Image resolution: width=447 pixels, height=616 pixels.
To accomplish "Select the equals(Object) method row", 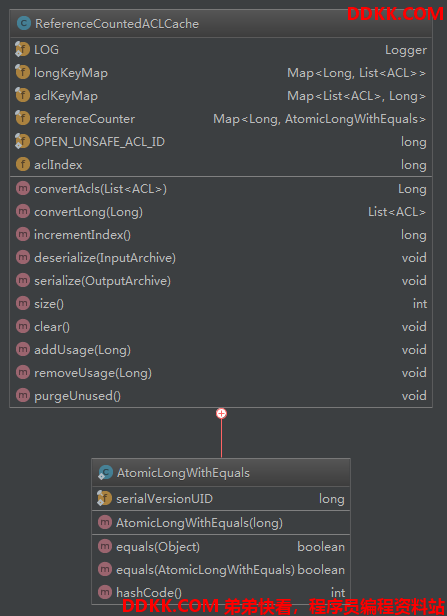I will (x=221, y=546).
